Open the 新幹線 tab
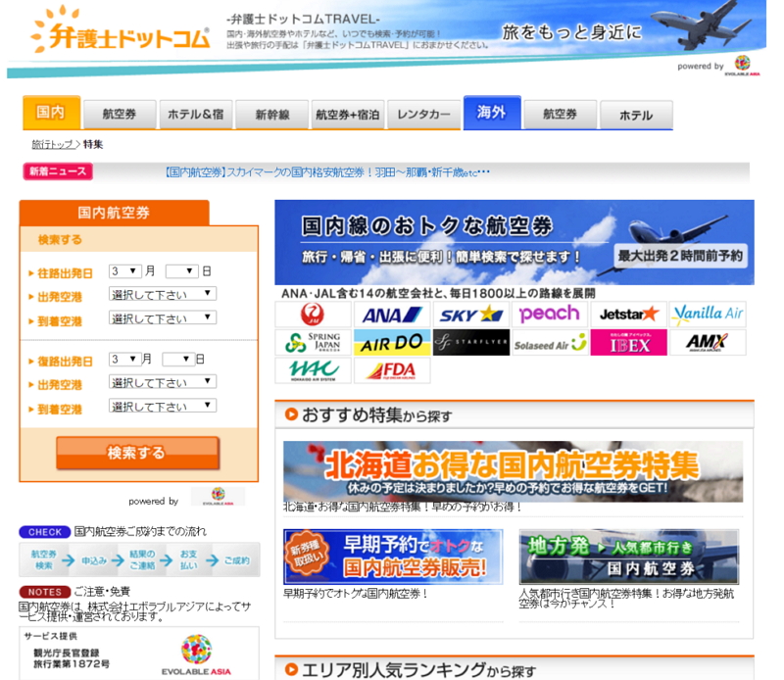This screenshot has height=680, width=784. pyautogui.click(x=272, y=115)
